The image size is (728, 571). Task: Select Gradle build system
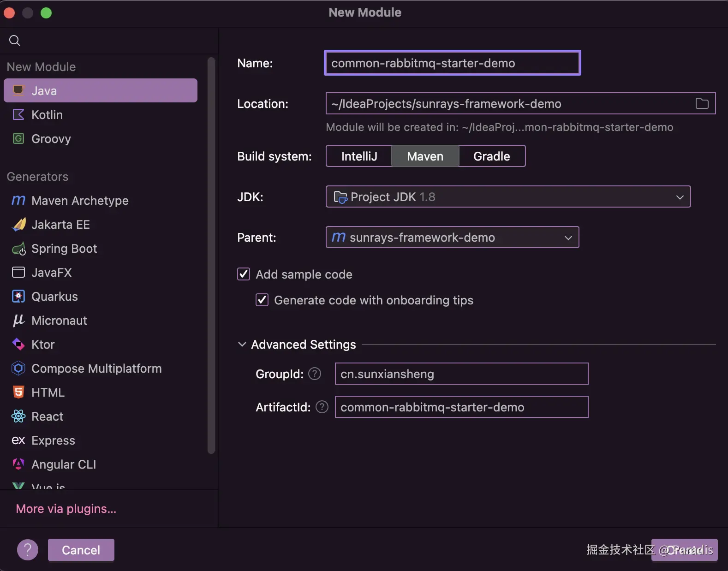tap(492, 156)
